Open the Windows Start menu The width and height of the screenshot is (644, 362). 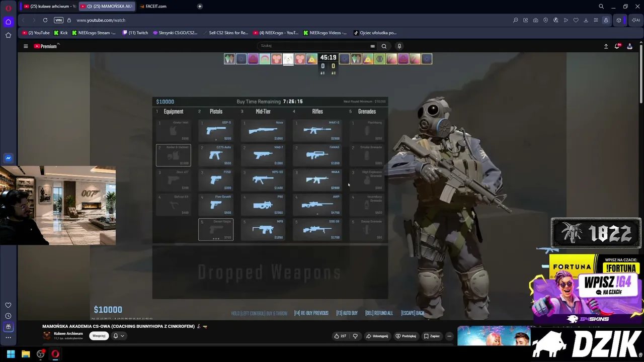pos(11,354)
